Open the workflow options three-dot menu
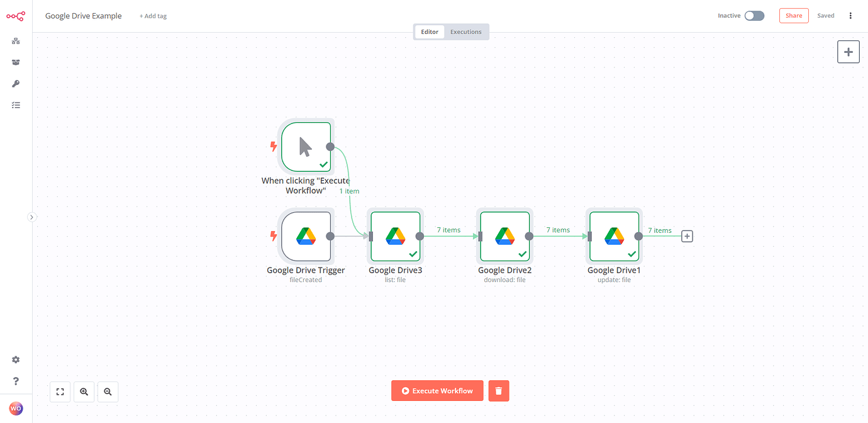The width and height of the screenshot is (868, 423). pyautogui.click(x=850, y=15)
